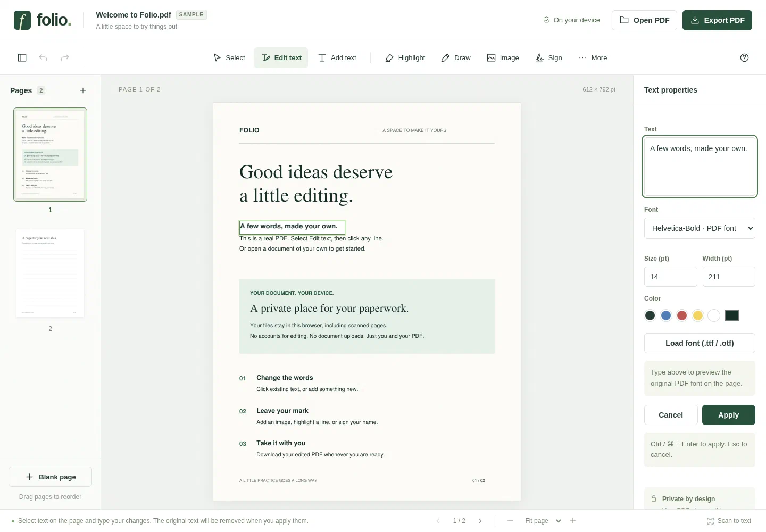Click the "On your device" status label
The width and height of the screenshot is (766, 532).
click(571, 20)
